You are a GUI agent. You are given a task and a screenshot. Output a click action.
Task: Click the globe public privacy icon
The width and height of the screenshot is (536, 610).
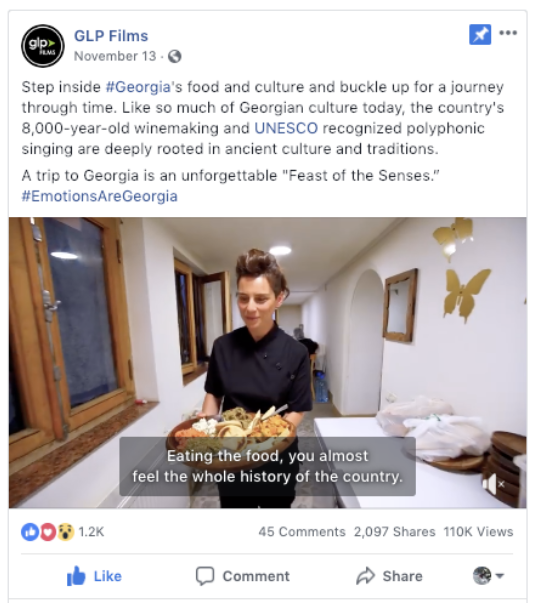click(175, 56)
